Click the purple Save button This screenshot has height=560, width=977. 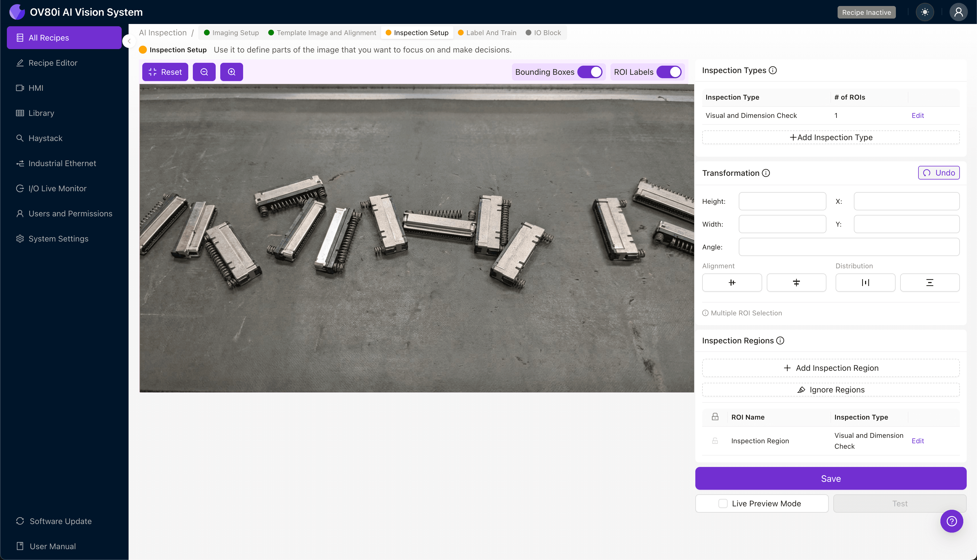830,478
